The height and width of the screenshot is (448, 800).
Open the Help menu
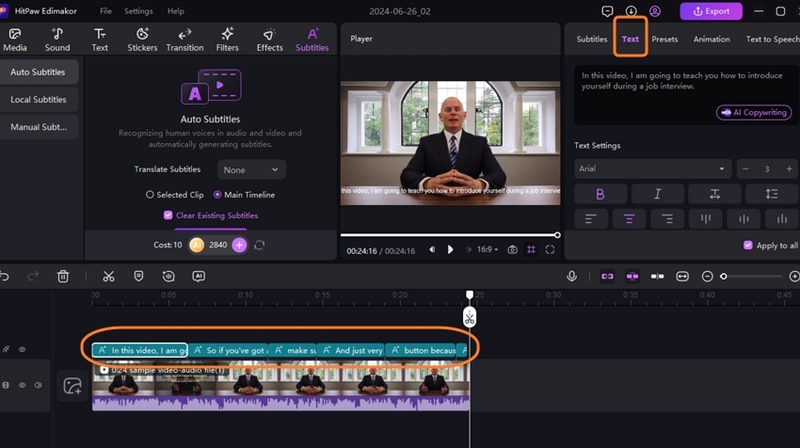coord(176,11)
